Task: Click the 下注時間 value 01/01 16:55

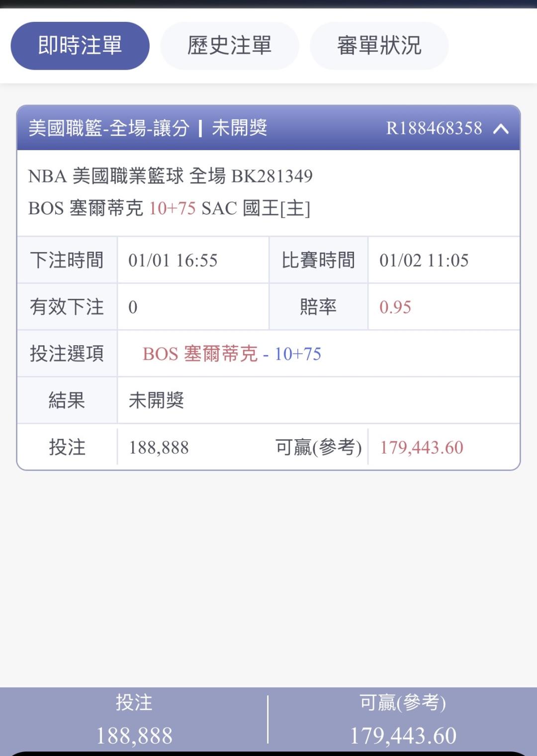Action: point(173,261)
